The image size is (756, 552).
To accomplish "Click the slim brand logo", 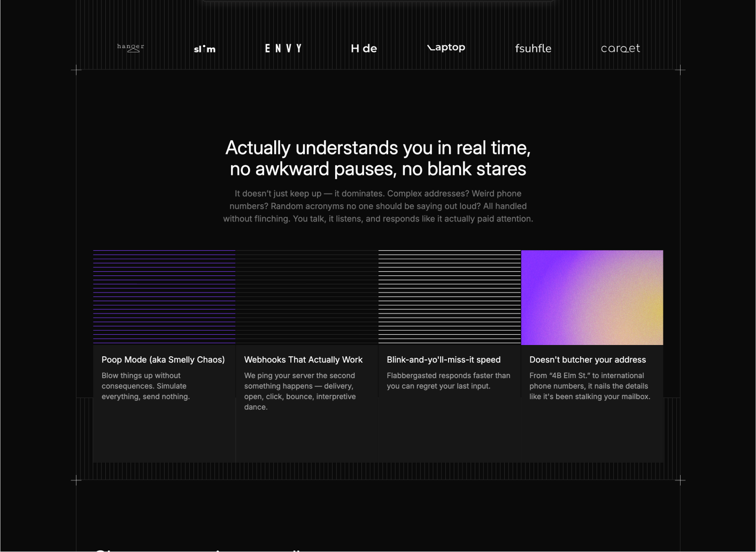I will click(x=204, y=49).
